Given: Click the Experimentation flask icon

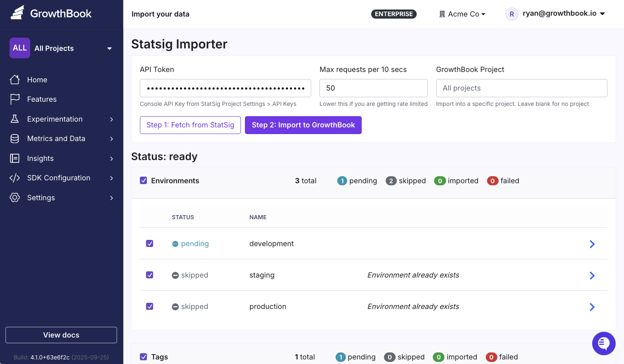Looking at the screenshot, I should 15,119.
